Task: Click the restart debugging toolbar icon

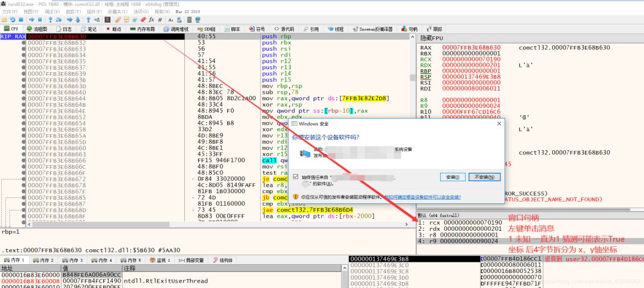Action: (x=13, y=20)
